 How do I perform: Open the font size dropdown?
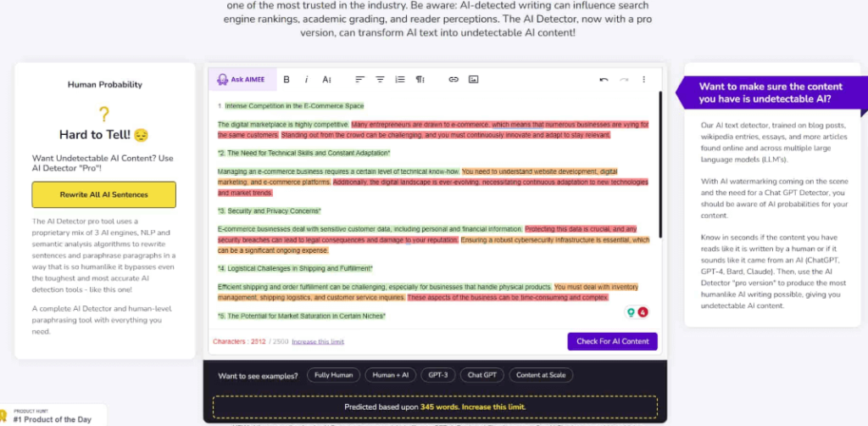pos(326,80)
